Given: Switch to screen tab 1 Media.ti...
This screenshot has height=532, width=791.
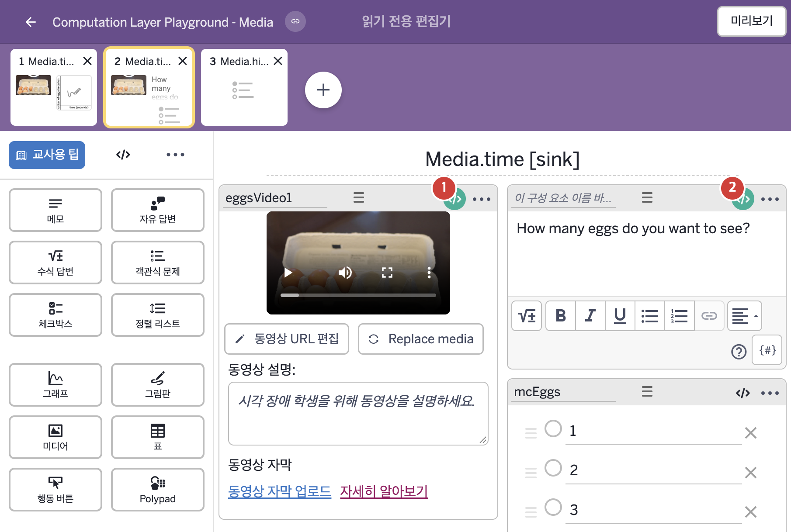Looking at the screenshot, I should [54, 87].
